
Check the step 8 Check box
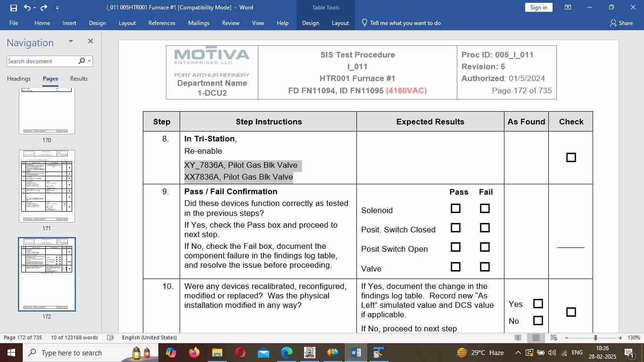[571, 157]
